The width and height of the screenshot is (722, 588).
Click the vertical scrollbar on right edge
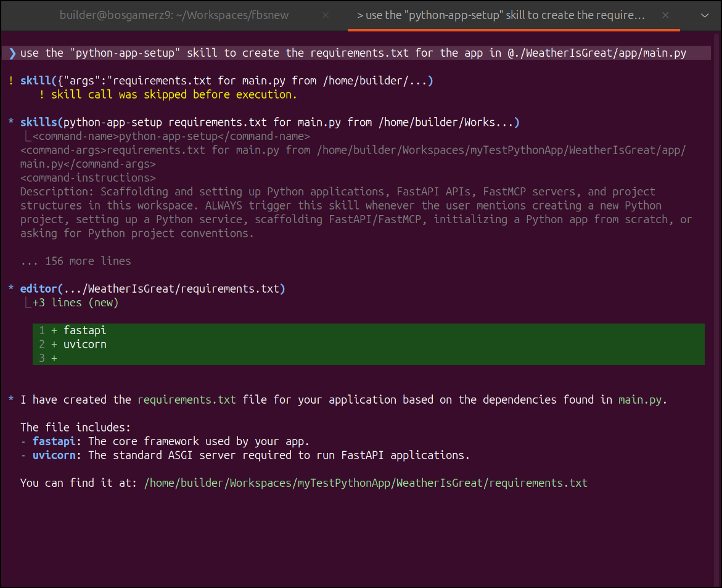[716, 309]
